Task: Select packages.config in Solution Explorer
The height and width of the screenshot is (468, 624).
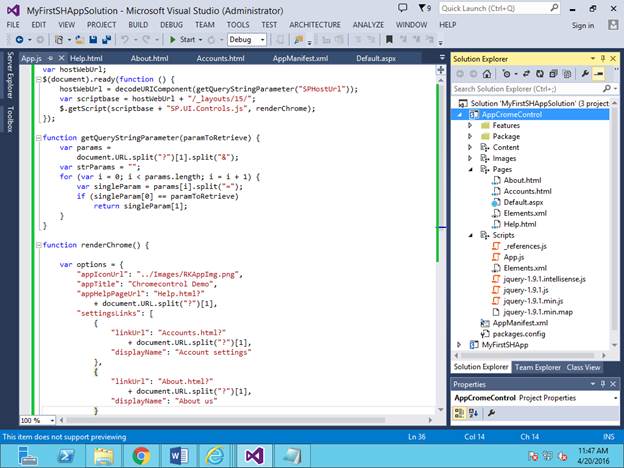Action: point(519,334)
